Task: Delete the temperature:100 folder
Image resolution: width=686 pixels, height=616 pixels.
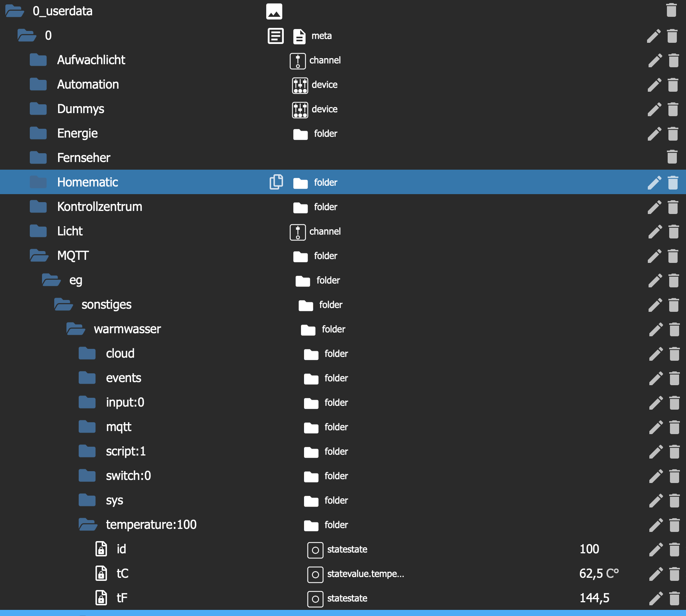Action: point(675,525)
